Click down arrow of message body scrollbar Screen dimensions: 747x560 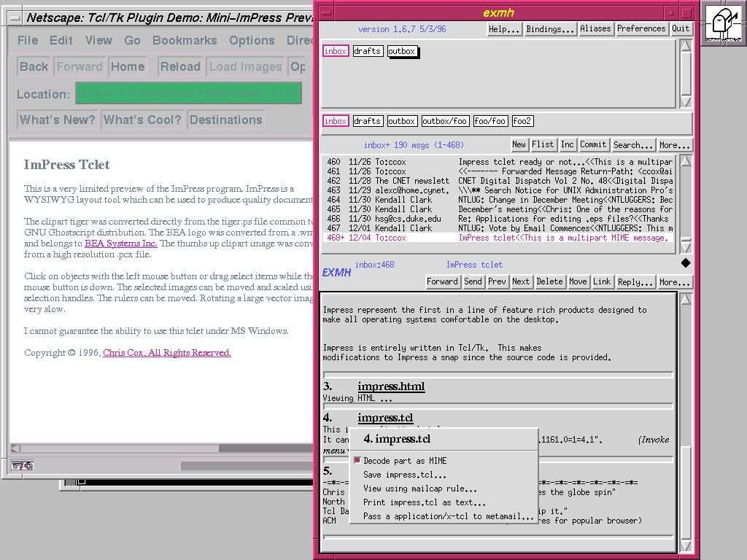tap(686, 545)
